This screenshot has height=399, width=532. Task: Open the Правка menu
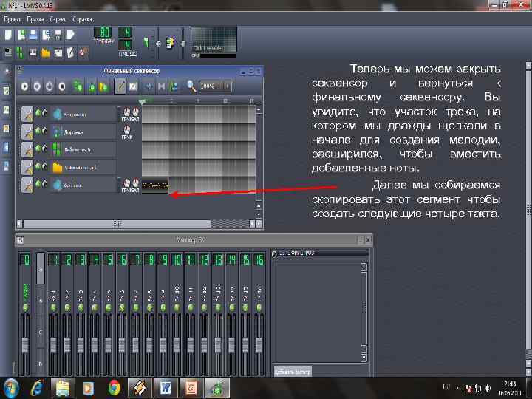[35, 20]
